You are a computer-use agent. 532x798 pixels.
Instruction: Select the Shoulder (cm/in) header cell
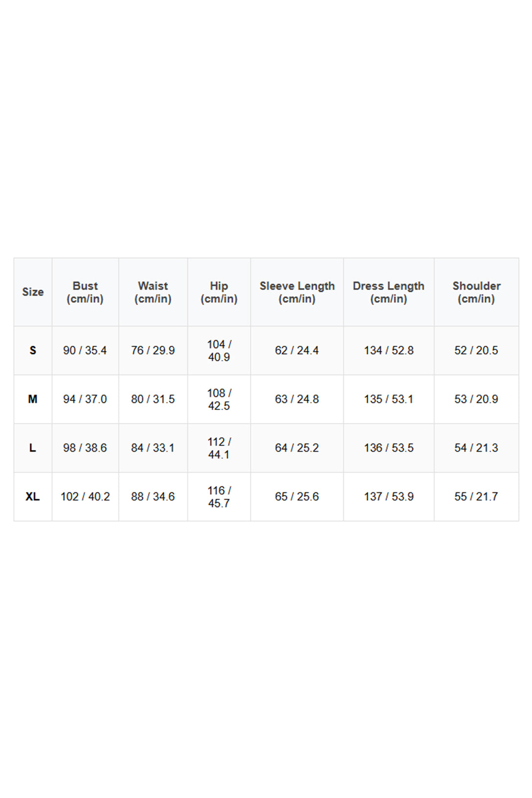pyautogui.click(x=476, y=292)
